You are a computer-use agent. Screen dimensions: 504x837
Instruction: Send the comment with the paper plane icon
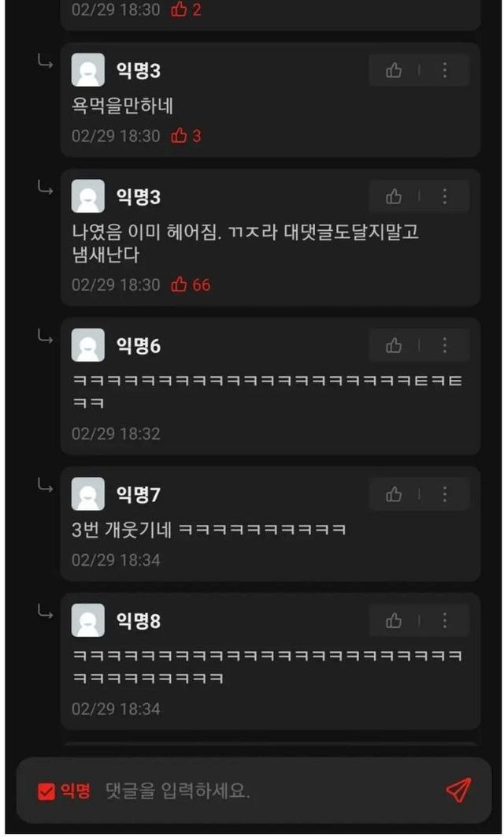458,790
